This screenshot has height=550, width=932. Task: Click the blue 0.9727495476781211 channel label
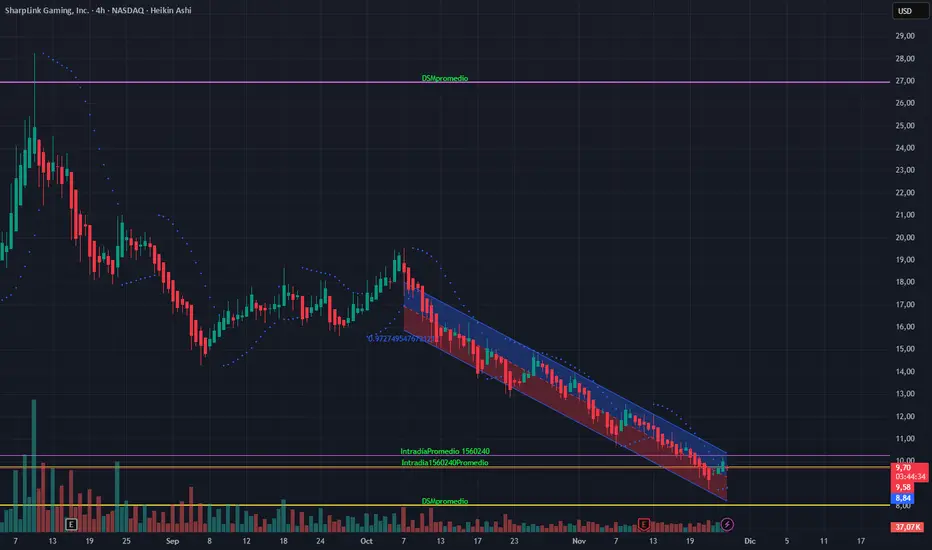coord(402,338)
